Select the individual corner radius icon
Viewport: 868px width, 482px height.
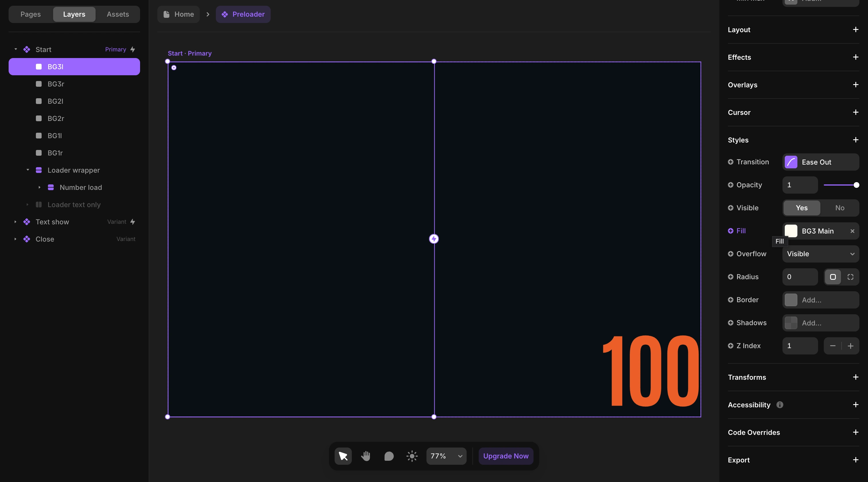850,277
